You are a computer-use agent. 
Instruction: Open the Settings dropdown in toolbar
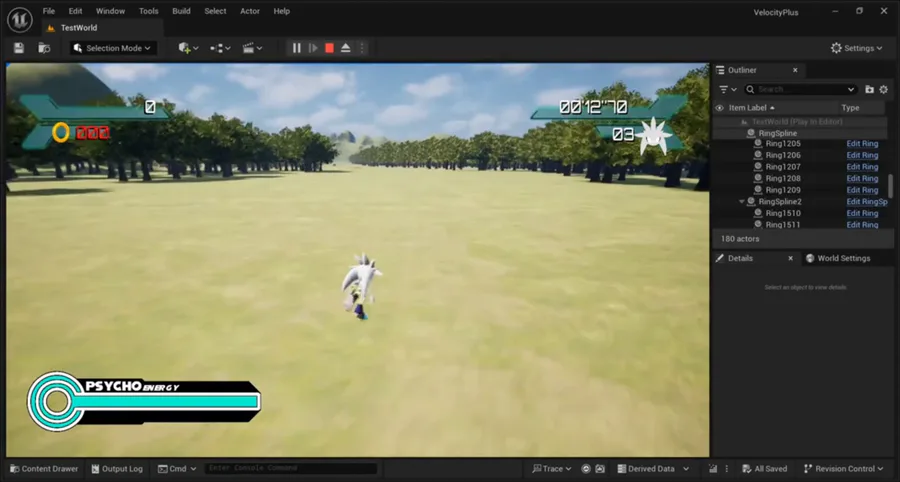click(856, 48)
